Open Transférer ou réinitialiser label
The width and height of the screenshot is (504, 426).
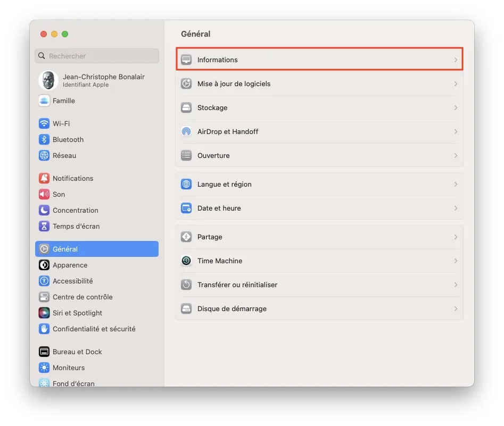coord(237,285)
